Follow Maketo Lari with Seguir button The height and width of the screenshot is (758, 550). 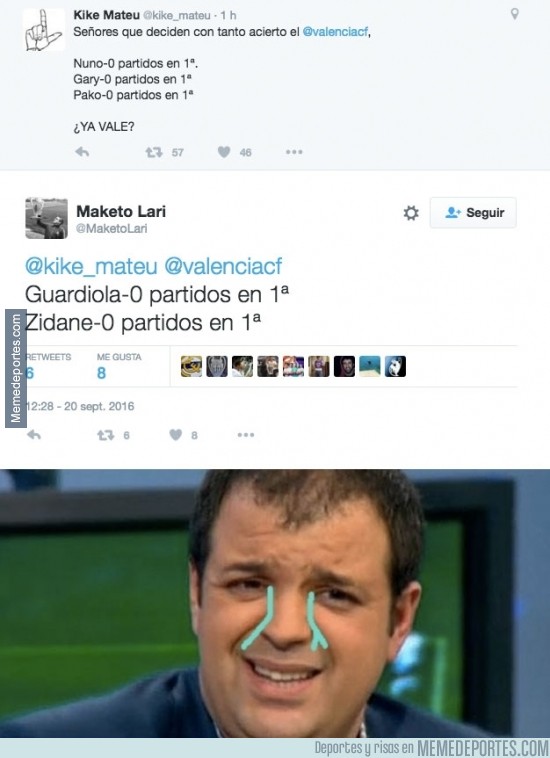473,212
